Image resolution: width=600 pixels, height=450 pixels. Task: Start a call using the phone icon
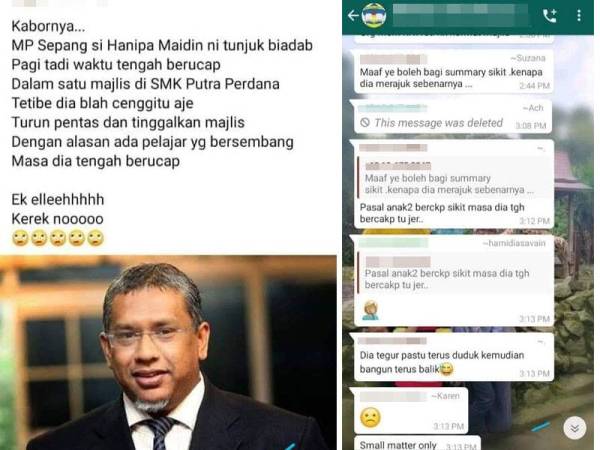[x=550, y=16]
